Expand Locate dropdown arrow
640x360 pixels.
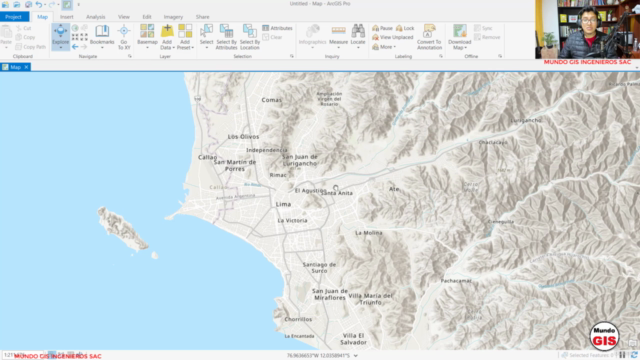click(x=358, y=48)
